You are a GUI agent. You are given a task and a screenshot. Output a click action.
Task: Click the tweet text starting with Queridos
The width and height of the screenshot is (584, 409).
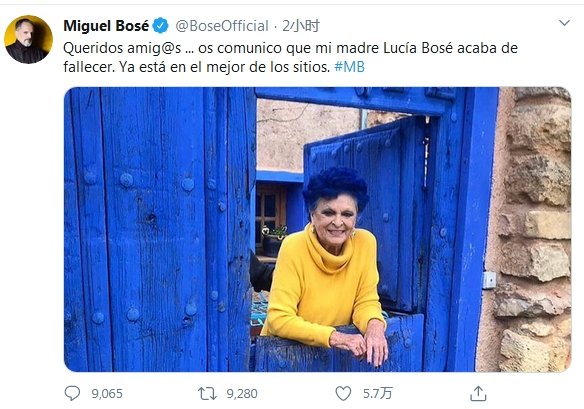click(291, 57)
